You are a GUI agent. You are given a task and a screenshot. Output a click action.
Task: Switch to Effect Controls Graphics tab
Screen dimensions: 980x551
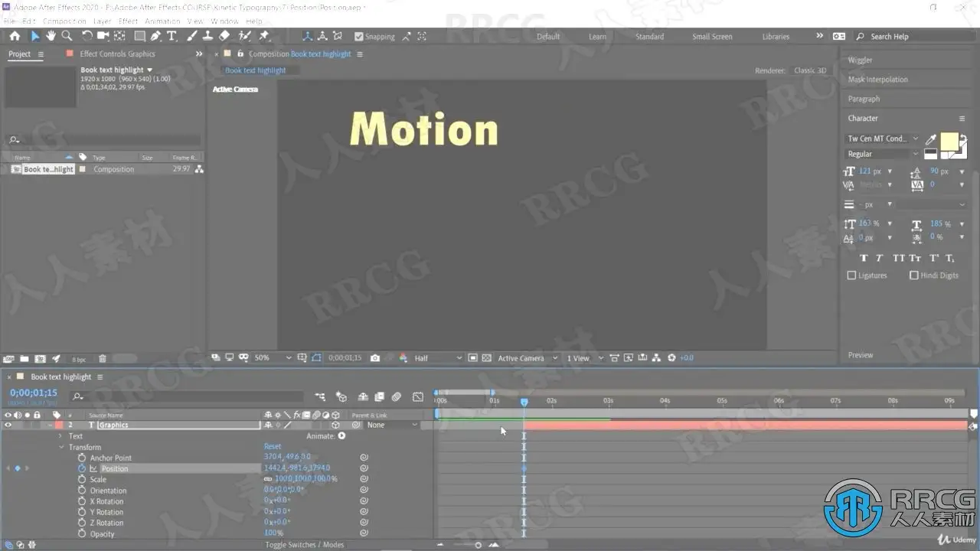pyautogui.click(x=117, y=54)
